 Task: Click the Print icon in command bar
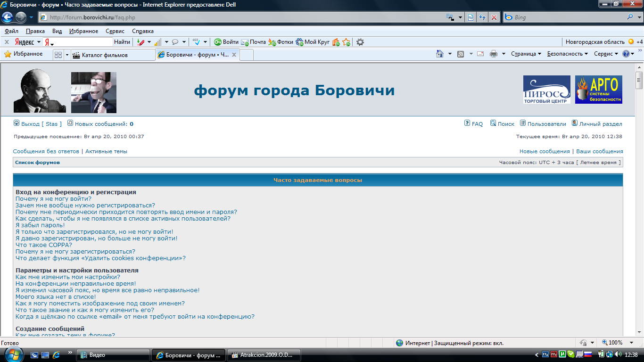pos(494,54)
